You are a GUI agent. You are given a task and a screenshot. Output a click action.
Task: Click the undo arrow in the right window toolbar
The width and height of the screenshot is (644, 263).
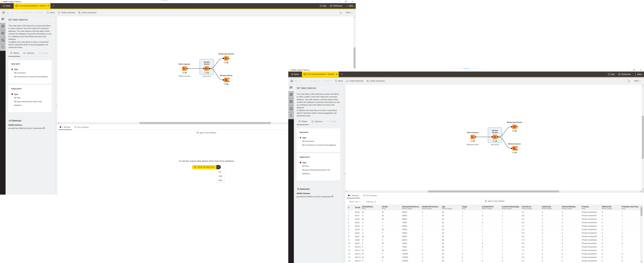[301, 81]
